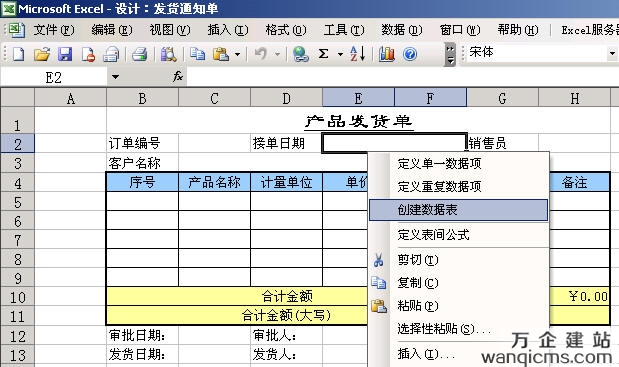
Task: Choose 定义表间公式 from context menu
Action: tap(459, 235)
